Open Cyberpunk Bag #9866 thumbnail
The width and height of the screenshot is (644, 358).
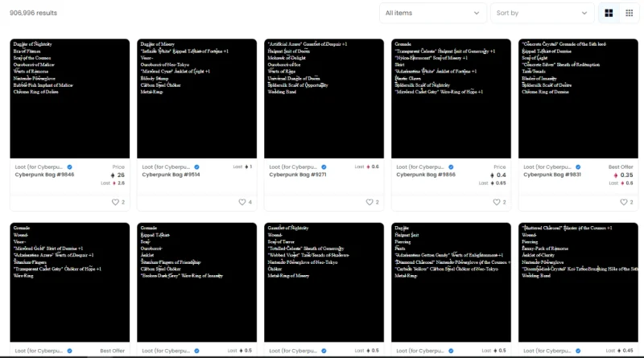pyautogui.click(x=451, y=98)
